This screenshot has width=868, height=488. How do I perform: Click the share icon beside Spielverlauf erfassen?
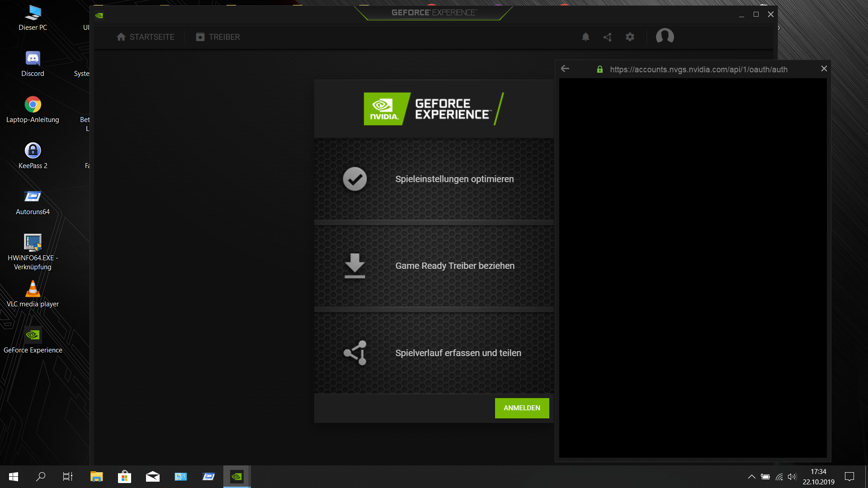[355, 353]
